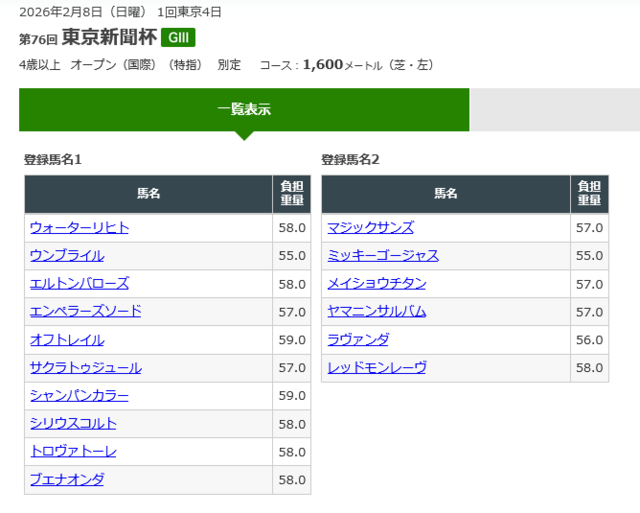Screen dimensions: 640x513
Task: Open horse page for ウンブライル
Action: 67,255
